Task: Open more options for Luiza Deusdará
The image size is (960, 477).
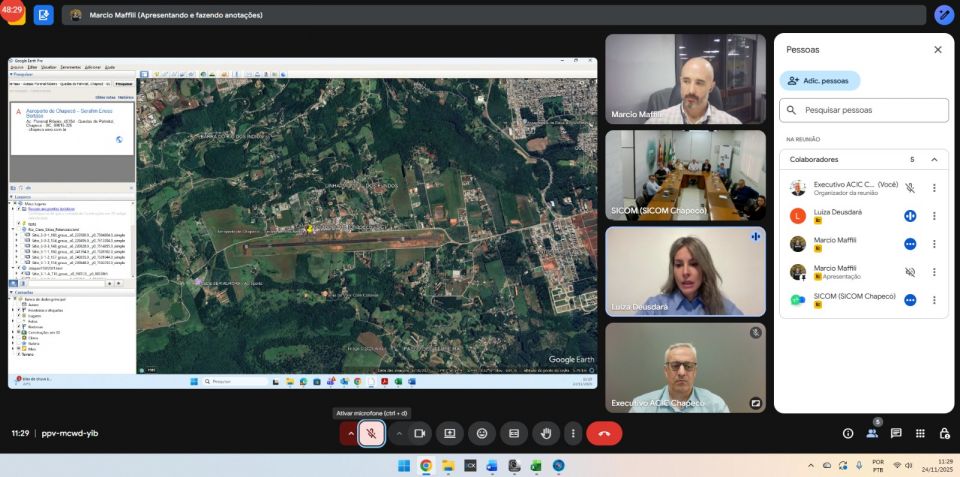Action: [934, 216]
